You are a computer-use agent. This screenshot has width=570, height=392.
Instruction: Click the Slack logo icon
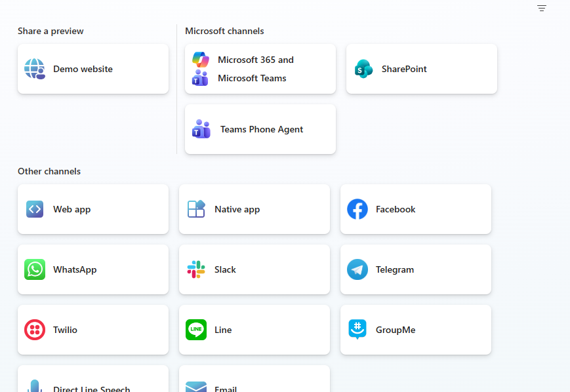pos(196,269)
